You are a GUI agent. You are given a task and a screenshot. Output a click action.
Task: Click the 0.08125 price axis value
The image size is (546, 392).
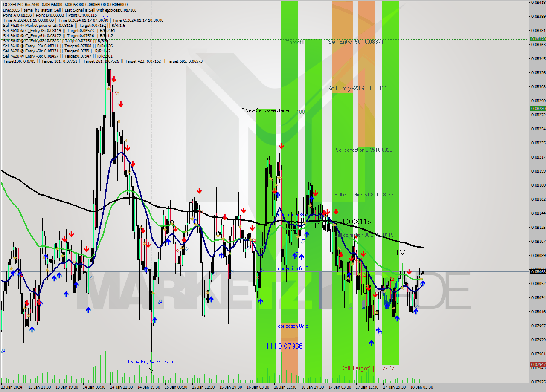[538, 227]
